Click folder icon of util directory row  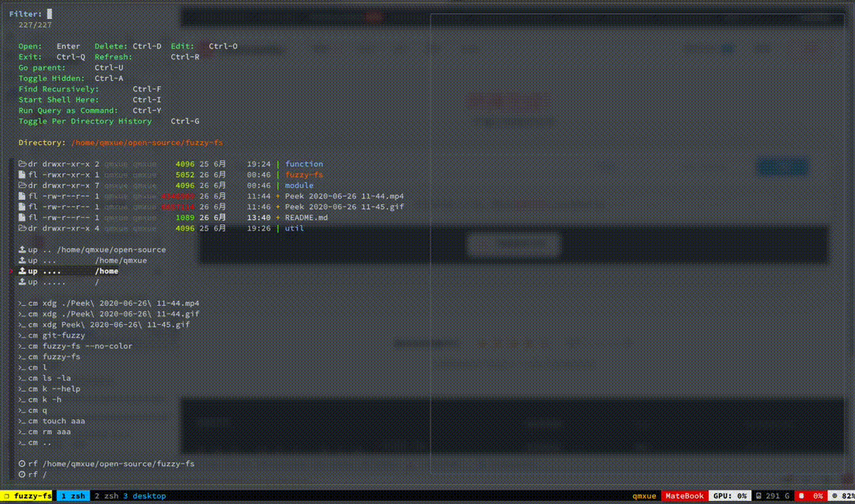(22, 228)
